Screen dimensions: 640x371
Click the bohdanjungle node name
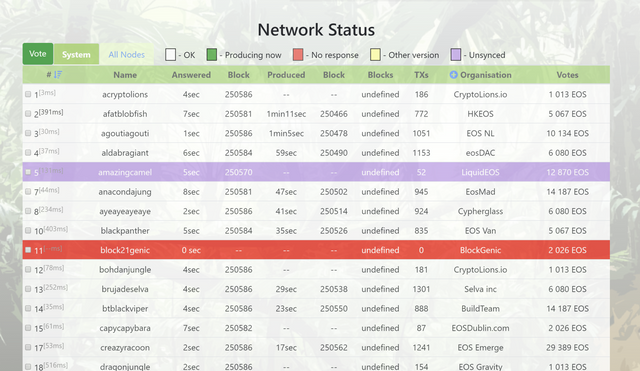(x=125, y=270)
